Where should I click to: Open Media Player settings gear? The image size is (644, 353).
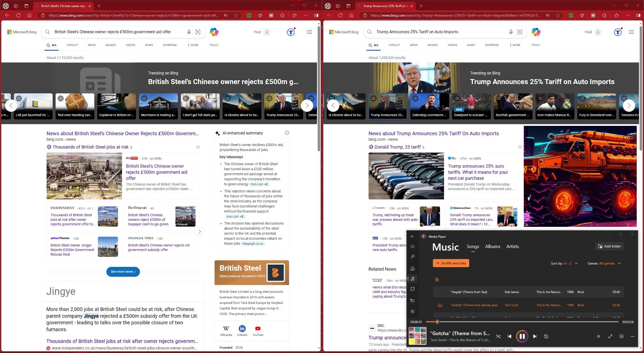point(412,311)
